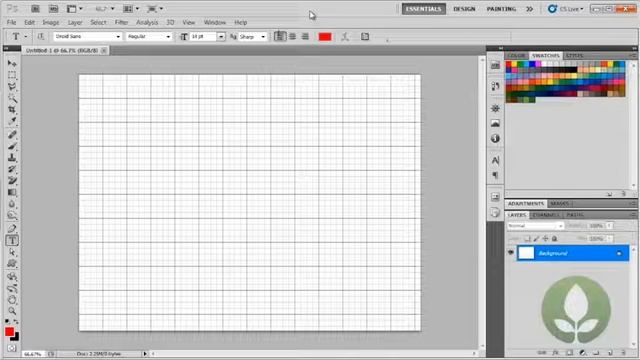Switch to the Styles tab
Image resolution: width=640 pixels, height=360 pixels.
point(574,56)
